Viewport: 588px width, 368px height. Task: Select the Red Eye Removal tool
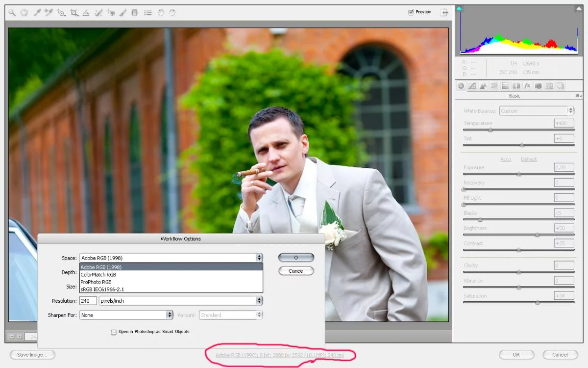coord(111,13)
